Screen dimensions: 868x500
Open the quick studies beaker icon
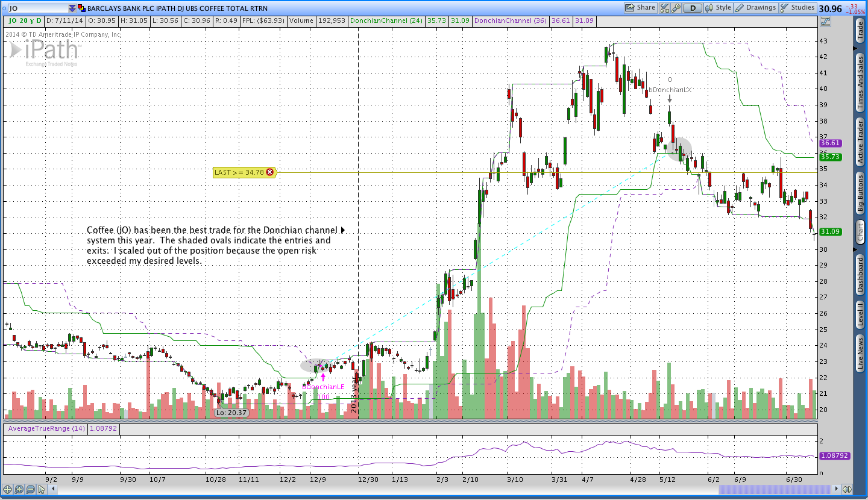[664, 8]
